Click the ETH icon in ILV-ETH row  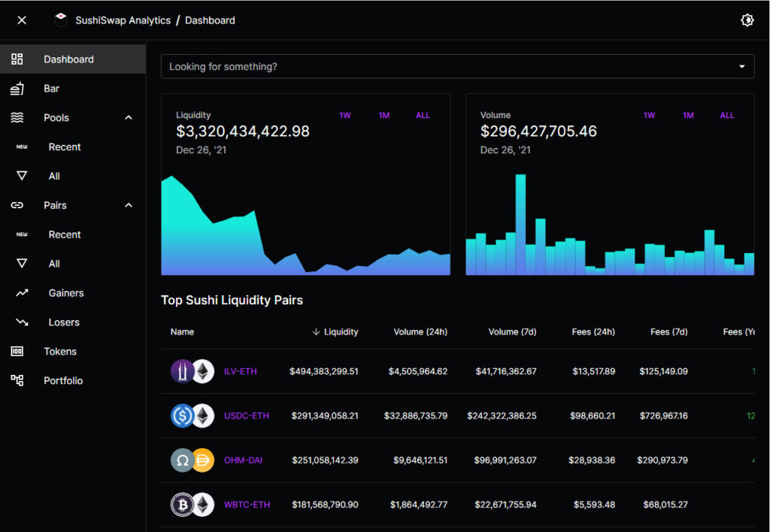203,371
